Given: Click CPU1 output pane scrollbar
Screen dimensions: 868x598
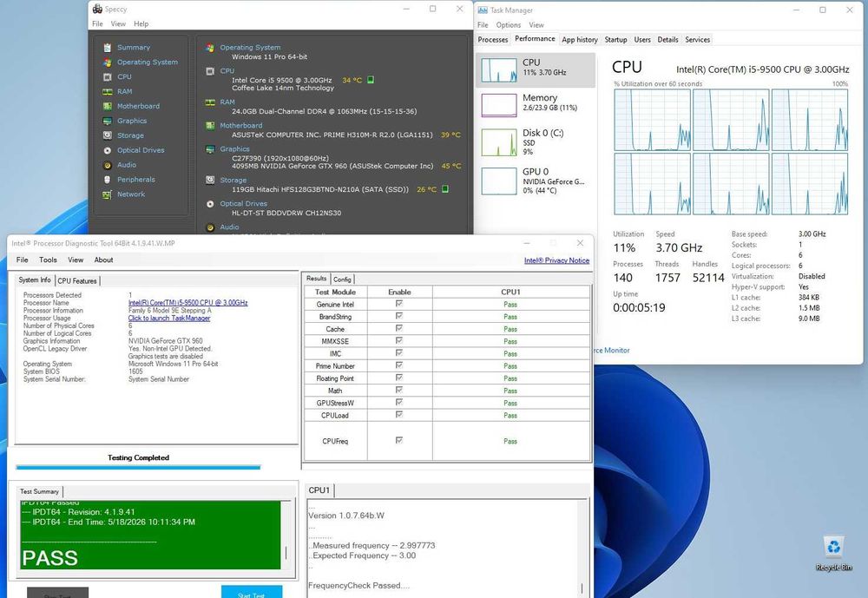Looking at the screenshot, I should 582,549.
